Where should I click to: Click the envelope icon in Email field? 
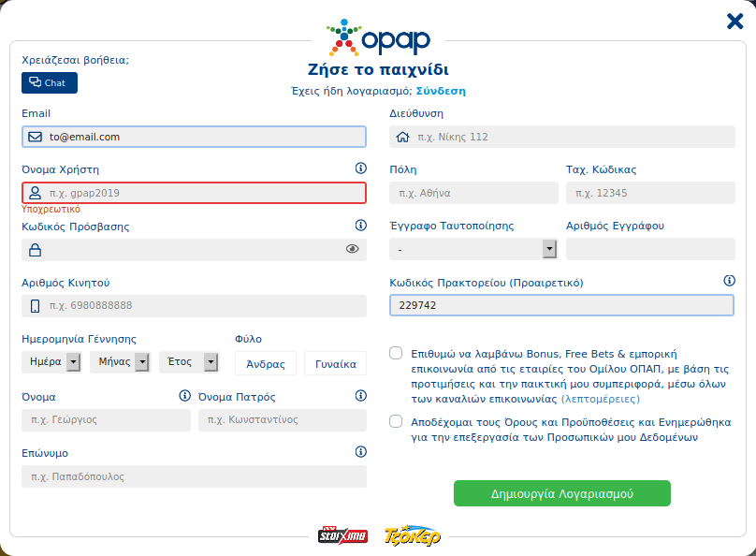tap(36, 137)
